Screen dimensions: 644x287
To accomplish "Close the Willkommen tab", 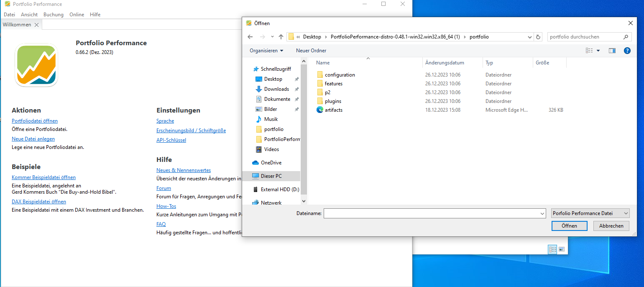I will point(36,25).
